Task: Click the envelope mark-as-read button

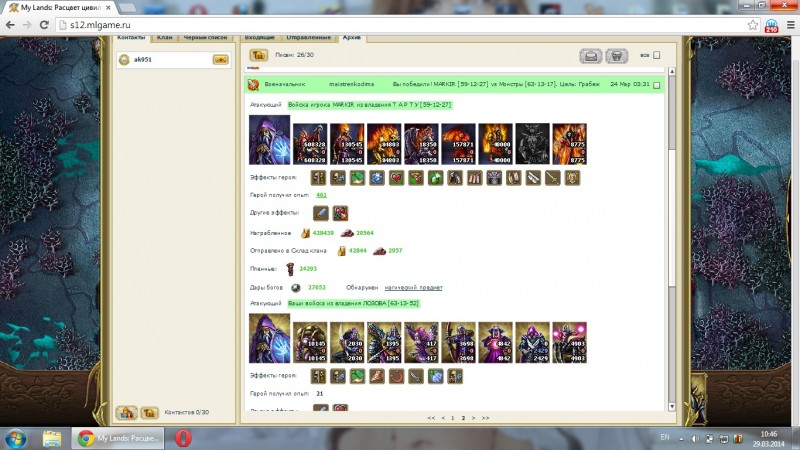Action: tap(591, 56)
